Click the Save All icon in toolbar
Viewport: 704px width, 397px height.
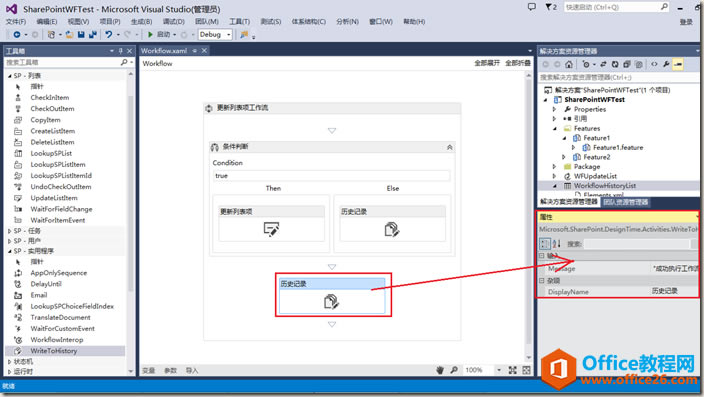coord(93,35)
